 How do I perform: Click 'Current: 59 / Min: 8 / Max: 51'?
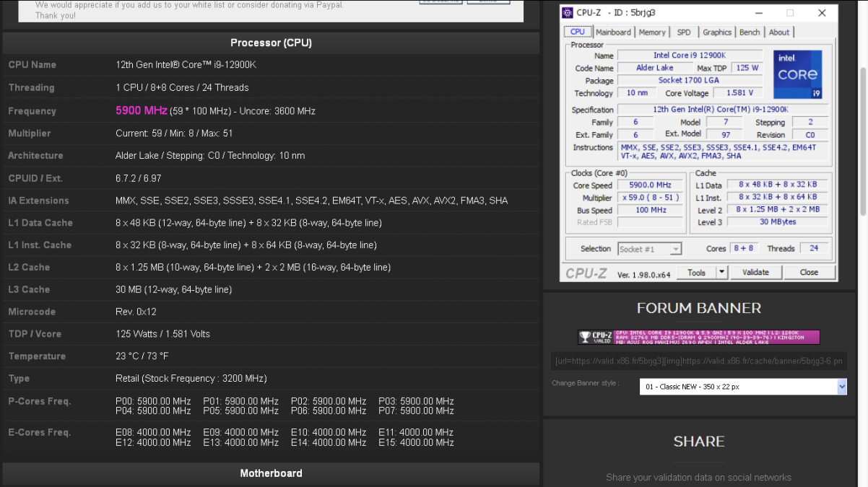(x=174, y=133)
